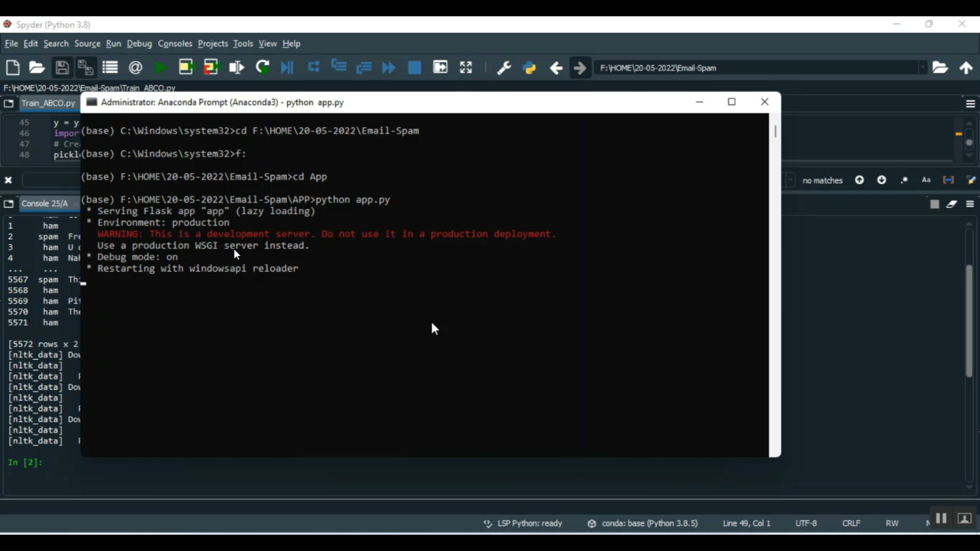Select the Train_ABCO.py editor tab

[x=48, y=104]
